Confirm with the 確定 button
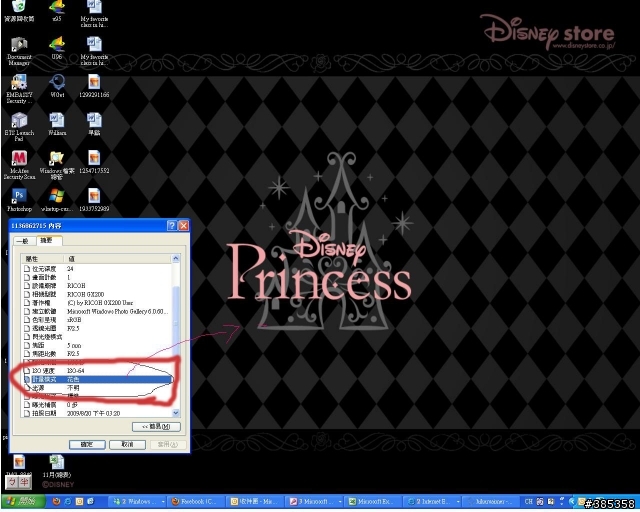 coord(87,444)
